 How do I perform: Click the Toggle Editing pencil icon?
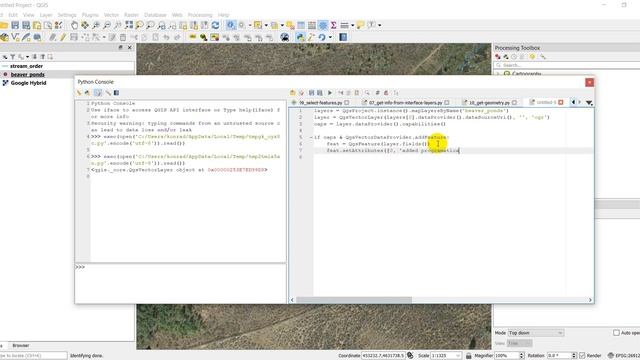63,38
